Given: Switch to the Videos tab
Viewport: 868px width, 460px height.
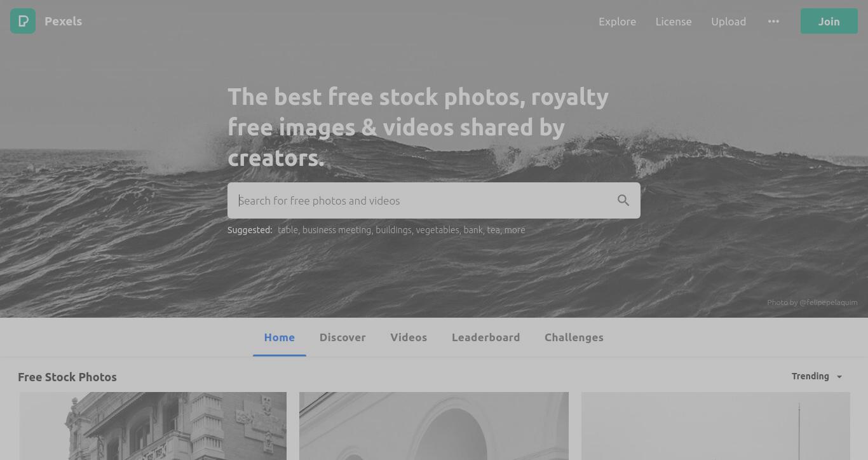Looking at the screenshot, I should click(409, 337).
